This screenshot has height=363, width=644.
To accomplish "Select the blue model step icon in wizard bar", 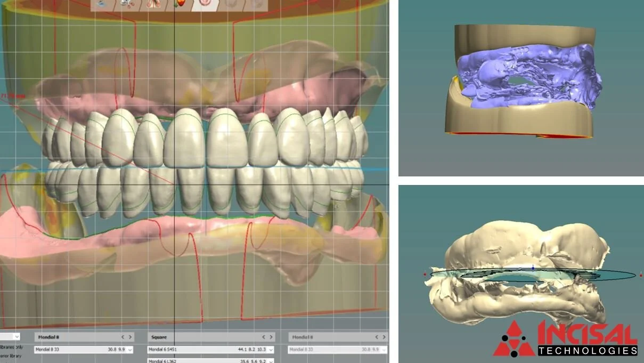I will click(102, 4).
